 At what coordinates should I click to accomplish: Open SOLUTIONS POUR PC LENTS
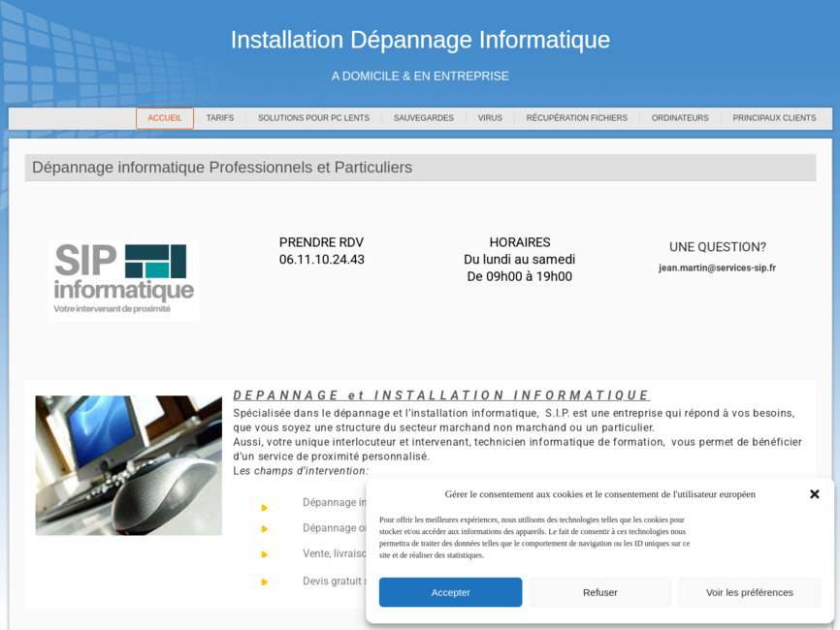313,117
